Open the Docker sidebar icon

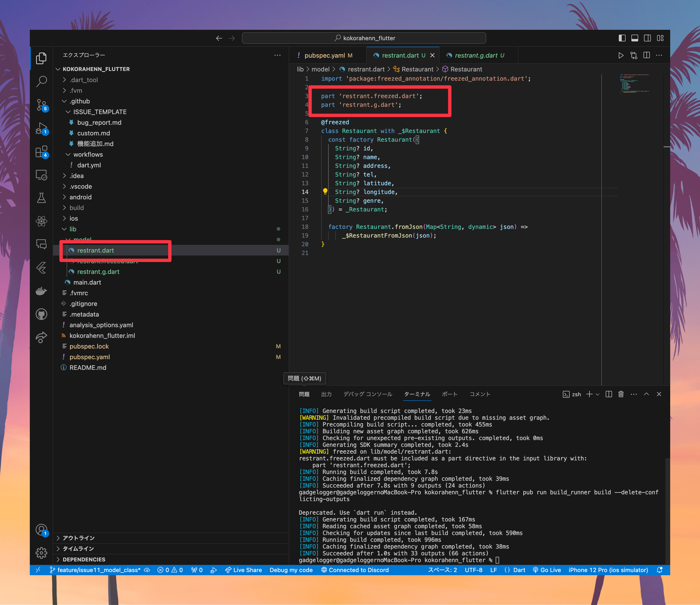tap(41, 291)
